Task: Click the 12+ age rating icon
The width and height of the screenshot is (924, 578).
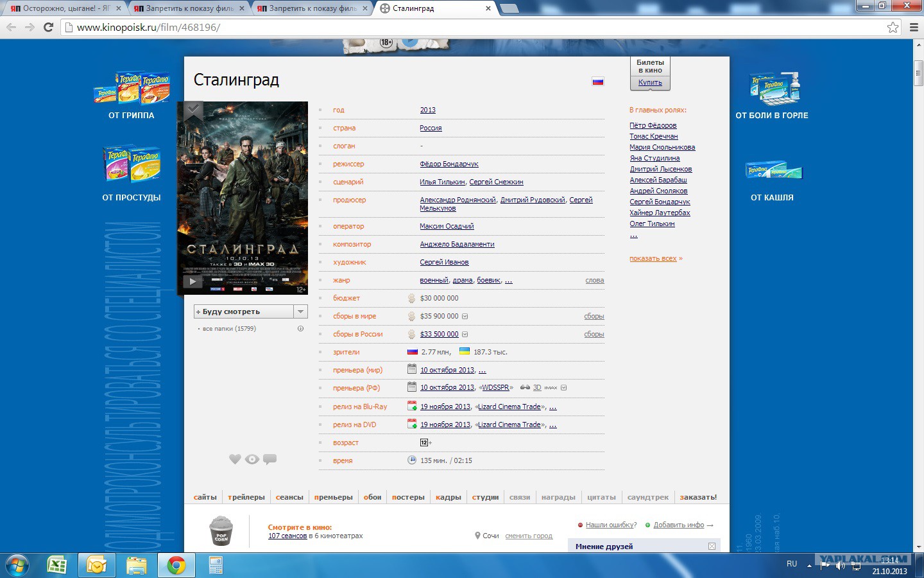Action: [x=425, y=442]
